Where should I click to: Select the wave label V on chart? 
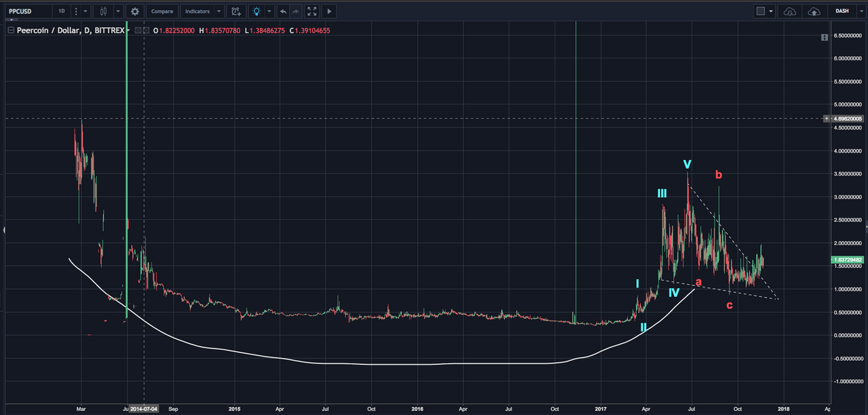(x=687, y=164)
